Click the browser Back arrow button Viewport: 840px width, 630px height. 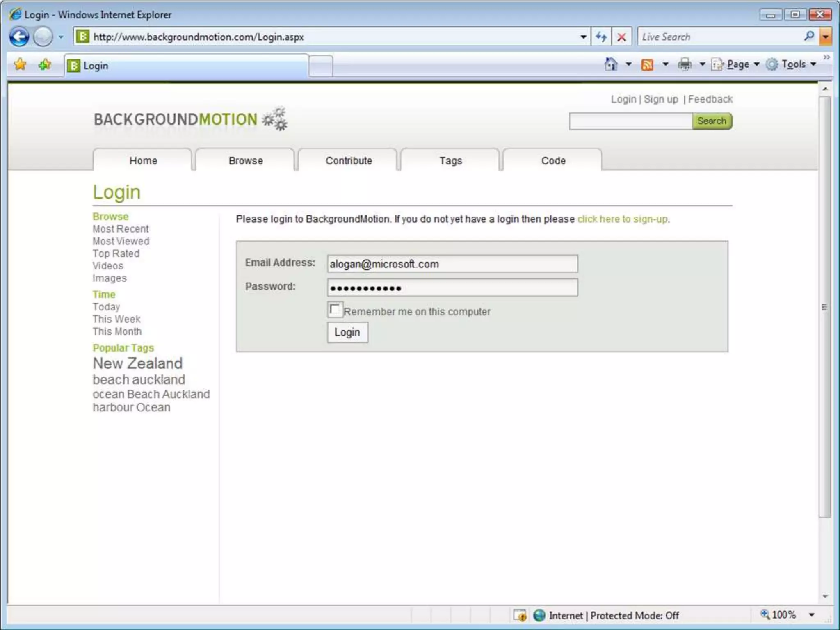click(x=19, y=37)
